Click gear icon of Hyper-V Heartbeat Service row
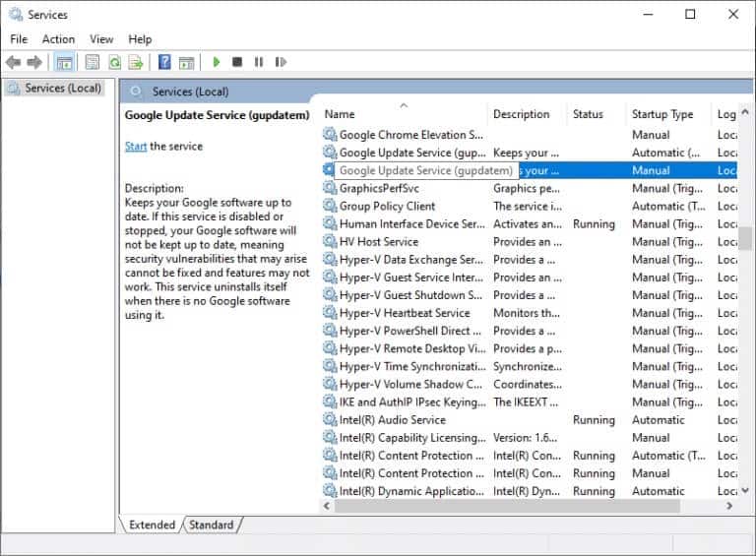The image size is (756, 556). click(330, 313)
